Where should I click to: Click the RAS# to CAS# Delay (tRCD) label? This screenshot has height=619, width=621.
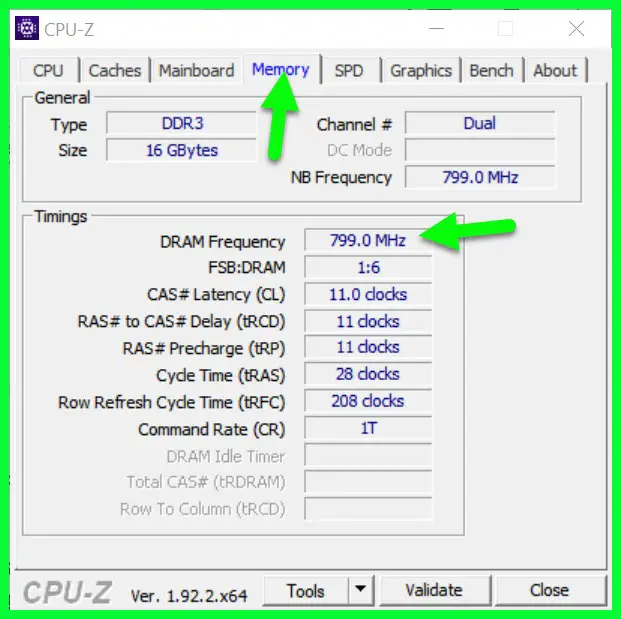tap(181, 322)
